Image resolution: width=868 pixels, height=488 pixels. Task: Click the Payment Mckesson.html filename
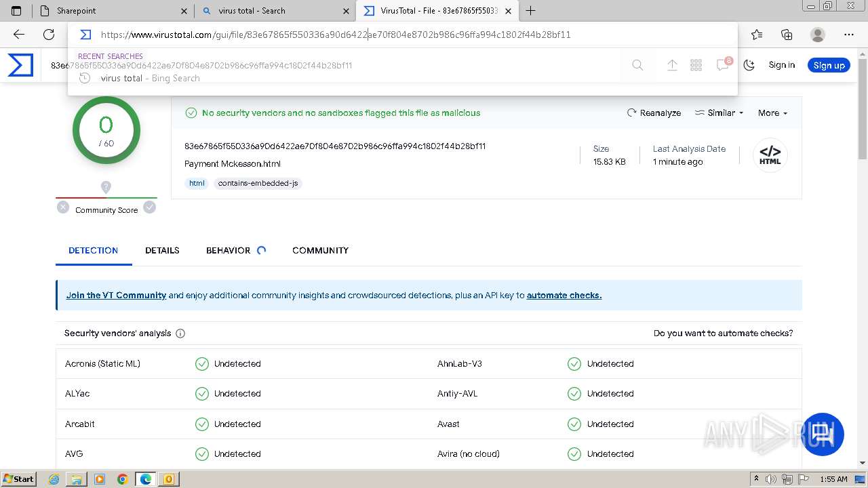coord(233,164)
